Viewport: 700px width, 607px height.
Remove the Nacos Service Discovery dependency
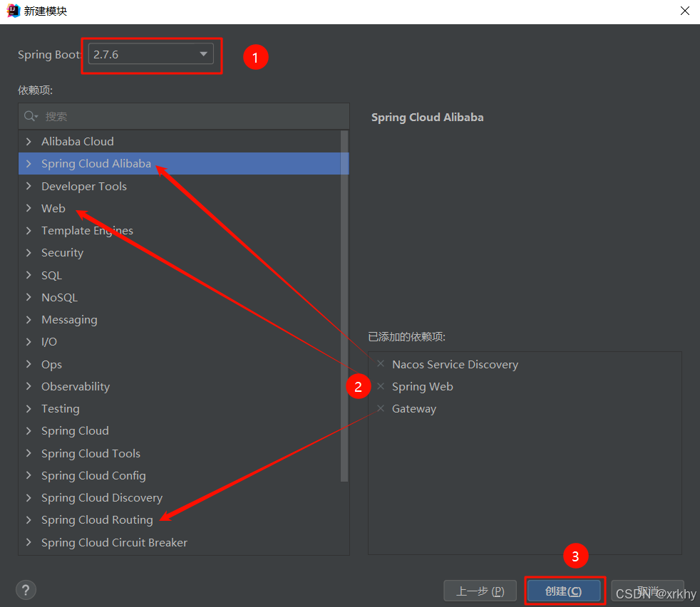click(381, 364)
